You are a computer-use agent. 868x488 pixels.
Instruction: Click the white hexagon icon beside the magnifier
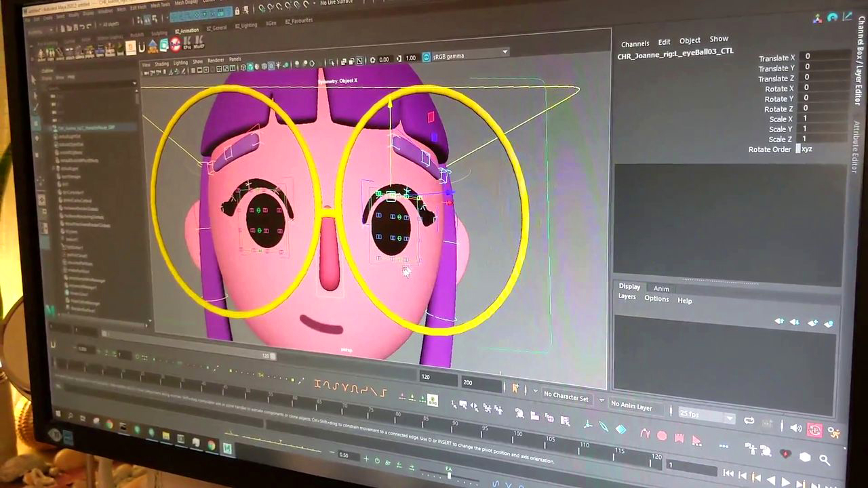pos(805,457)
